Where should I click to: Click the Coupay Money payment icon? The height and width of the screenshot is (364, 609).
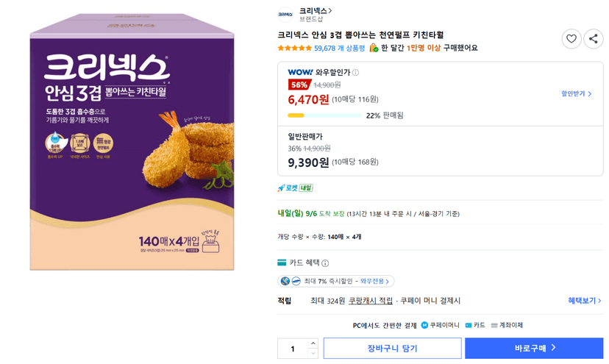(x=424, y=325)
